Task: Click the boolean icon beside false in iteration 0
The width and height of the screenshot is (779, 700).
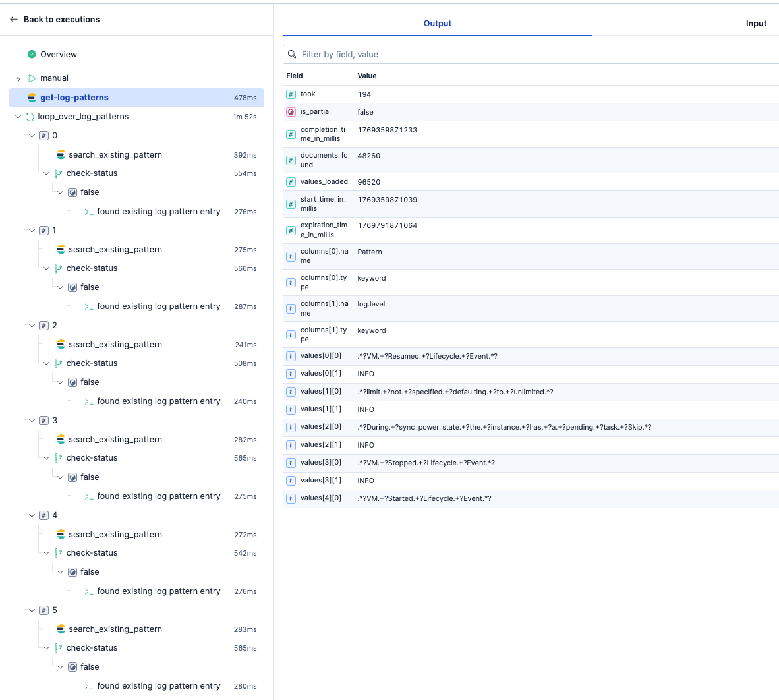Action: (x=72, y=192)
